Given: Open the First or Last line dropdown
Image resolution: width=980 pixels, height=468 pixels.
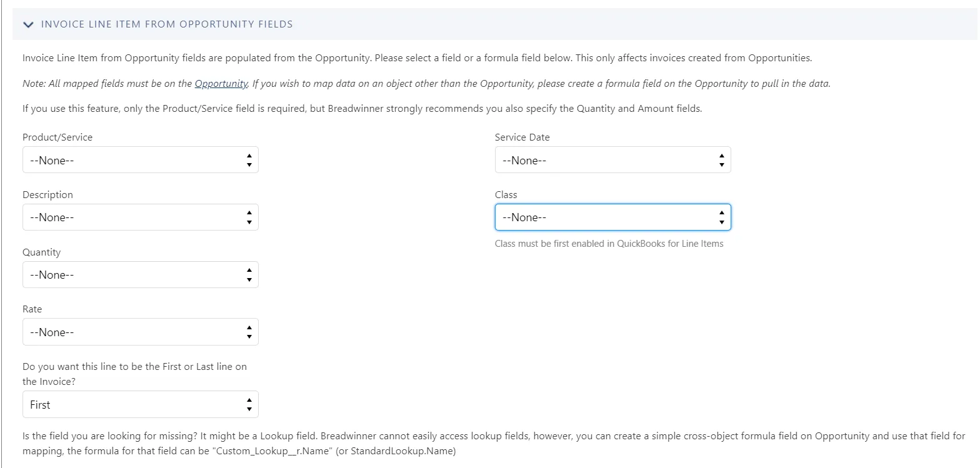Looking at the screenshot, I should point(141,404).
